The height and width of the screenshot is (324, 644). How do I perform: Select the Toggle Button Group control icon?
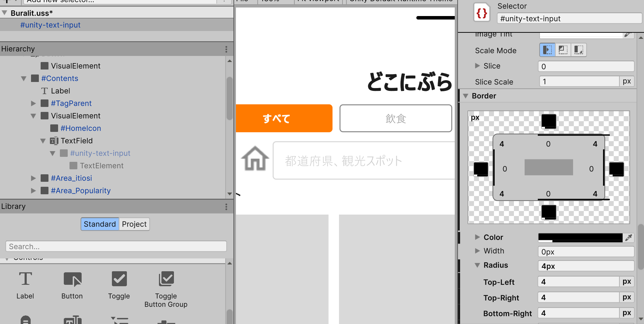pos(166,279)
